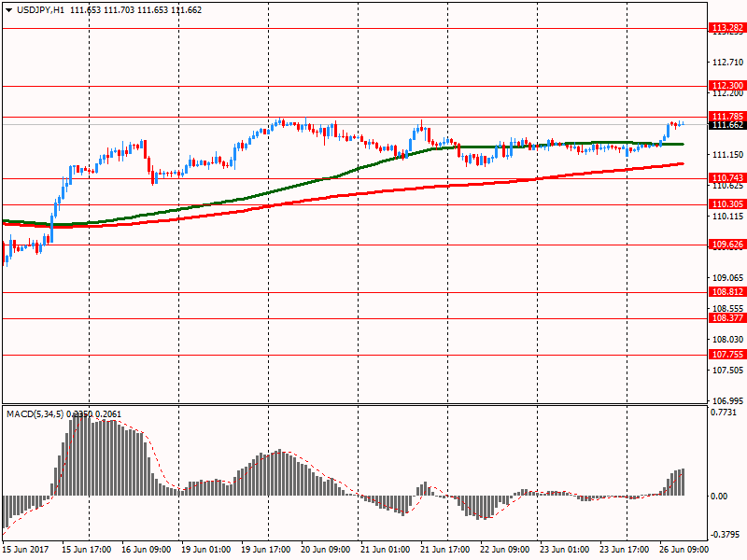The width and height of the screenshot is (747, 560).
Task: Click the 23 Jun 01:00 time label
Action: [x=565, y=550]
